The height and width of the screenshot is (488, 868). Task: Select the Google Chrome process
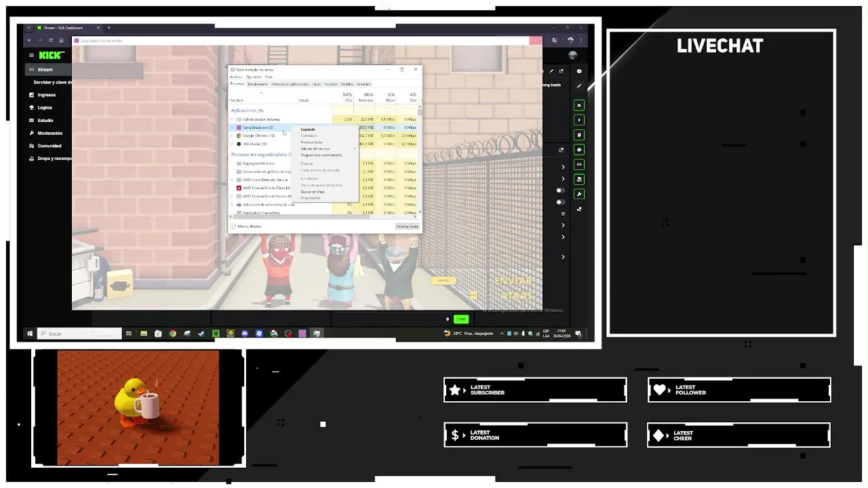[x=259, y=136]
